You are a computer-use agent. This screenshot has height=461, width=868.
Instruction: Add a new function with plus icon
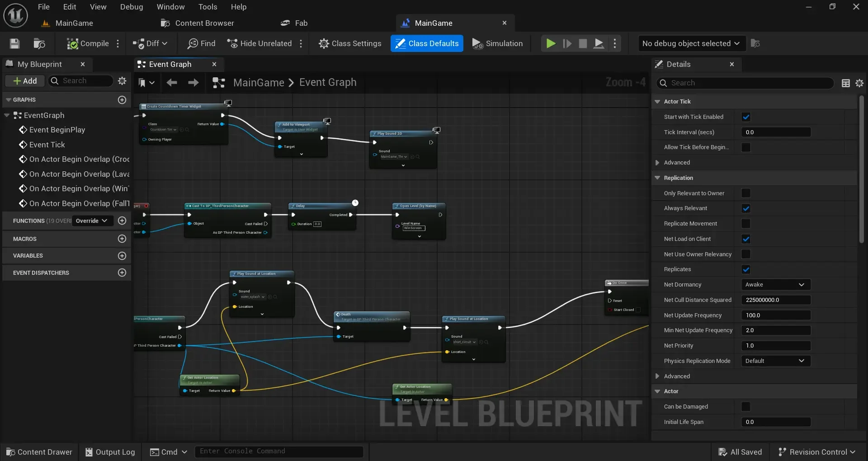122,221
